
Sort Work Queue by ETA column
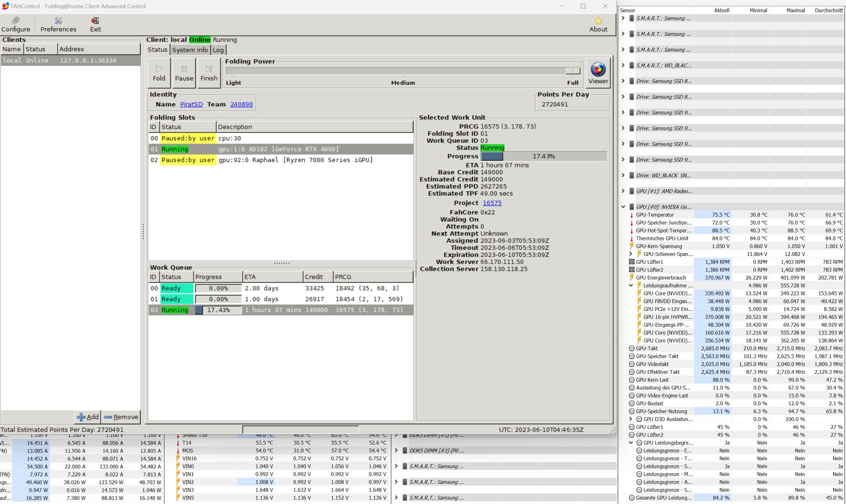click(x=273, y=277)
